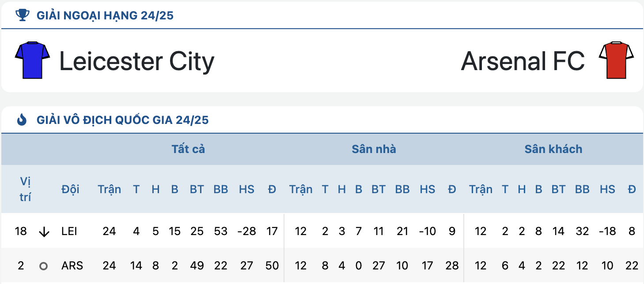Open the Leicester City team name
This screenshot has height=284, width=644.
coord(137,61)
